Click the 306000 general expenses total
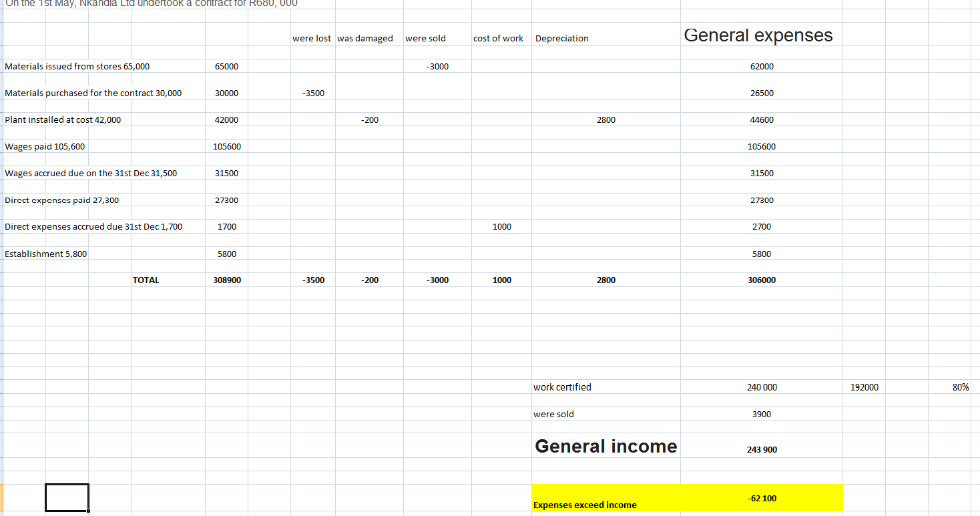This screenshot has height=516, width=980. coord(762,280)
